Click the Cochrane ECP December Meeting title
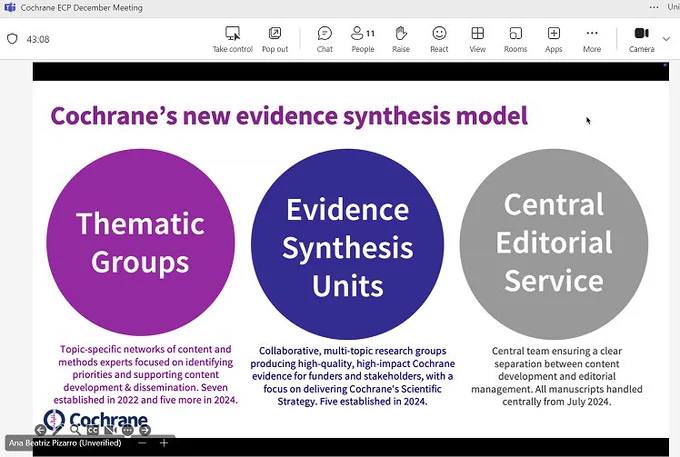This screenshot has height=457, width=680. (x=82, y=7)
